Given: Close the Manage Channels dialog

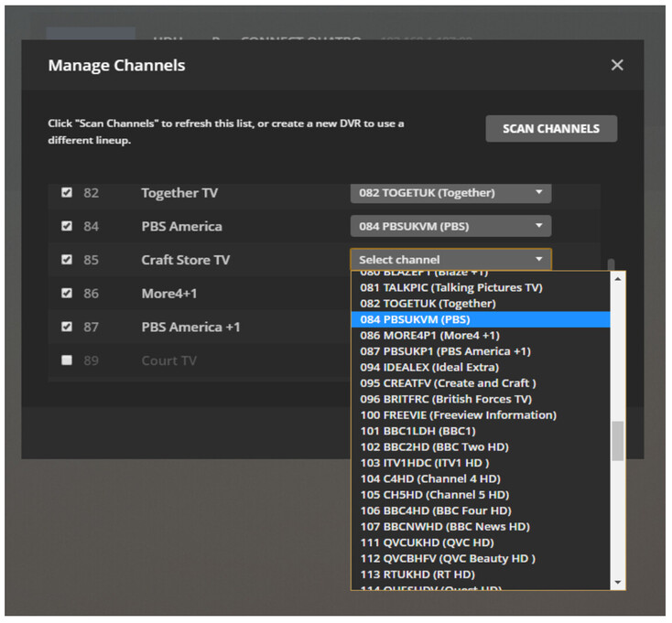Looking at the screenshot, I should tap(617, 65).
